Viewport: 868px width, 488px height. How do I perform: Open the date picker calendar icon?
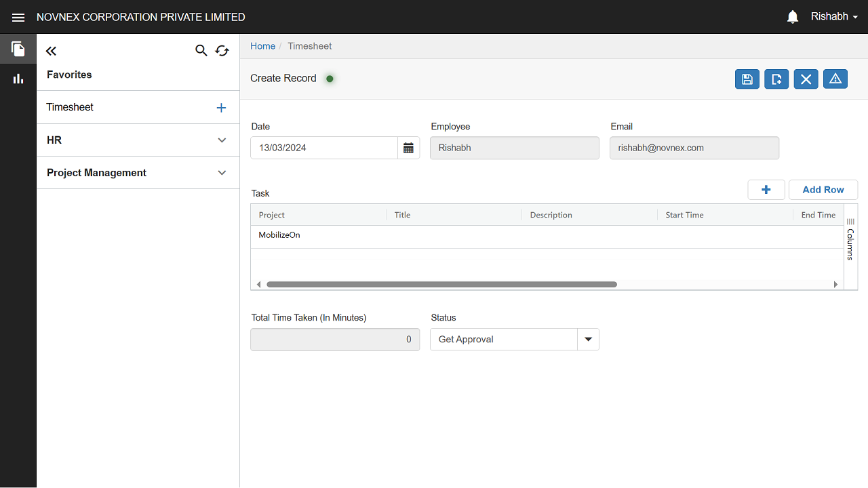point(408,148)
